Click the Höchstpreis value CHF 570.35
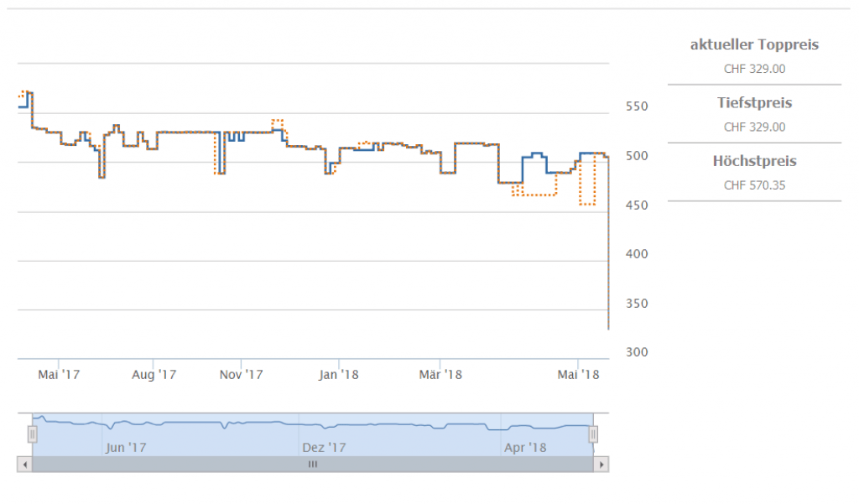This screenshot has width=859, height=504. coord(754,185)
